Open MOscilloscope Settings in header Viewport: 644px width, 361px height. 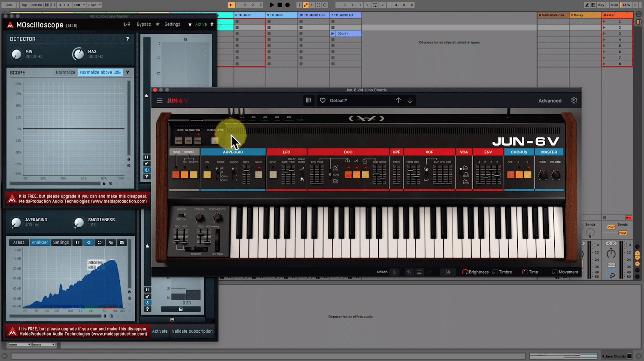(172, 24)
